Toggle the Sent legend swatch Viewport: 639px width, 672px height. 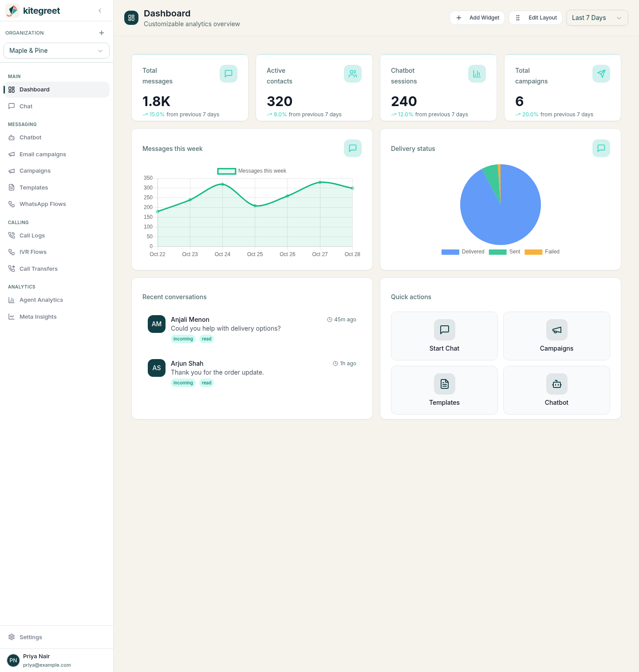click(x=497, y=252)
